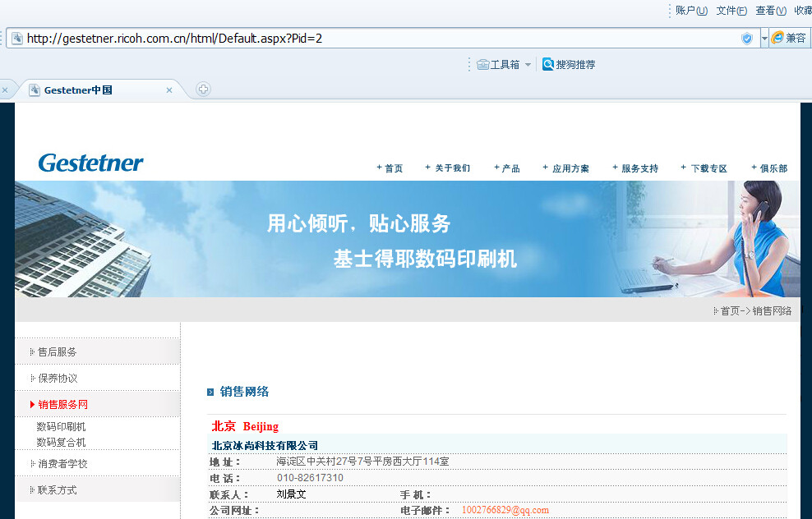Viewport: 812px width, 519px height.
Task: Click company name 北京冰尚科技有限公司
Action: (x=265, y=446)
